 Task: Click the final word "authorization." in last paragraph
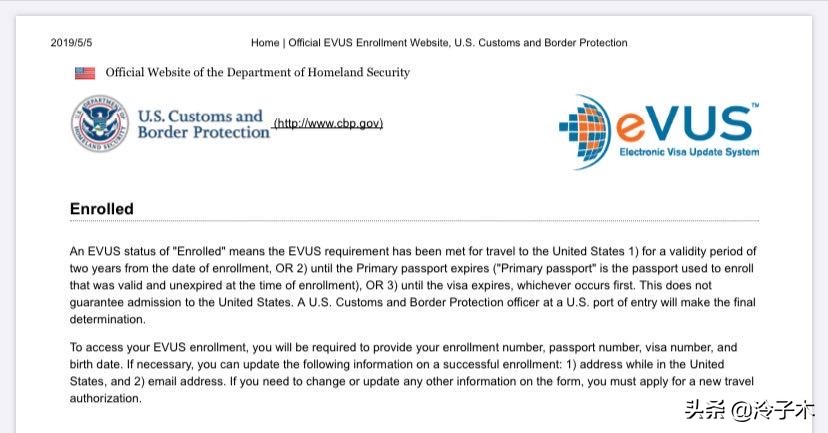pos(105,398)
